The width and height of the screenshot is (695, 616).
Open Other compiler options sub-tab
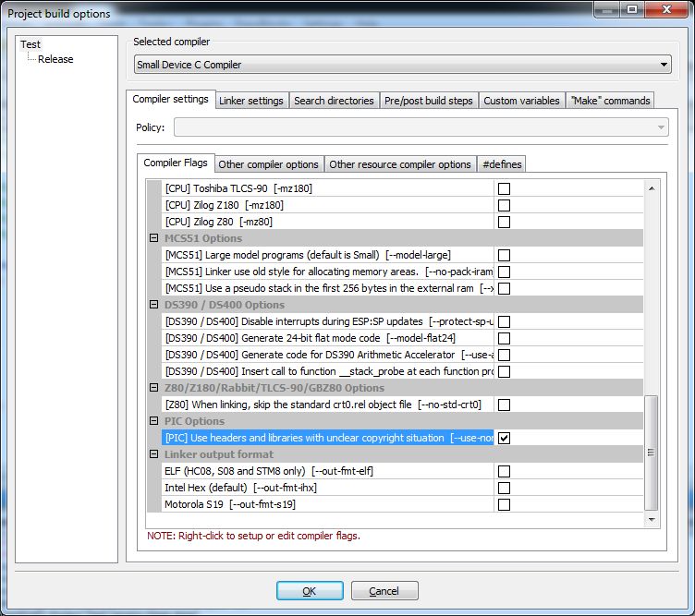point(269,164)
